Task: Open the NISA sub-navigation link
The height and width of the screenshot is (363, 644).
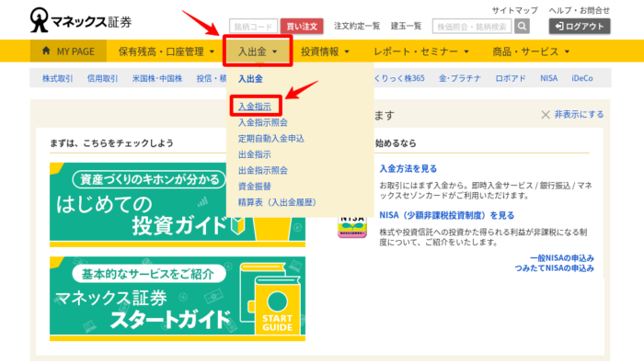Action: coord(548,78)
